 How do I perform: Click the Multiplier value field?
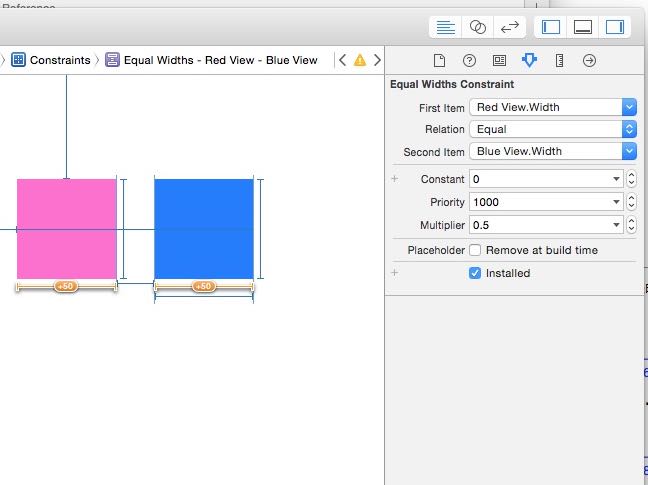point(539,225)
